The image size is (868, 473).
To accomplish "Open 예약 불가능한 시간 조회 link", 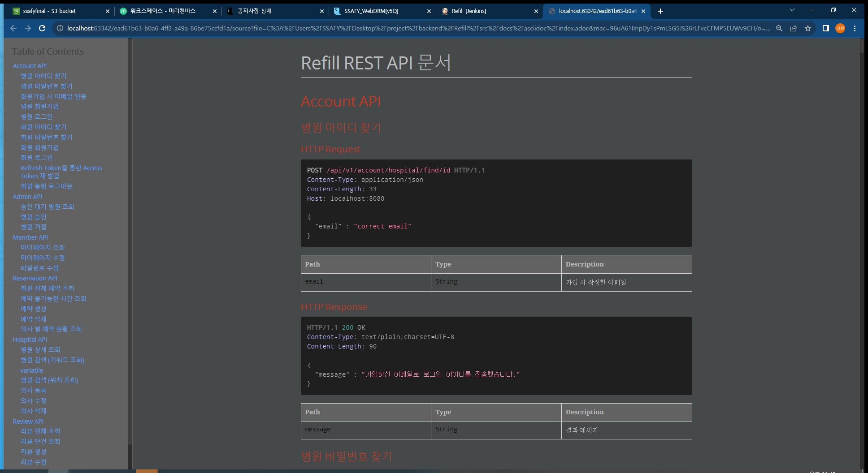I will pos(53,298).
